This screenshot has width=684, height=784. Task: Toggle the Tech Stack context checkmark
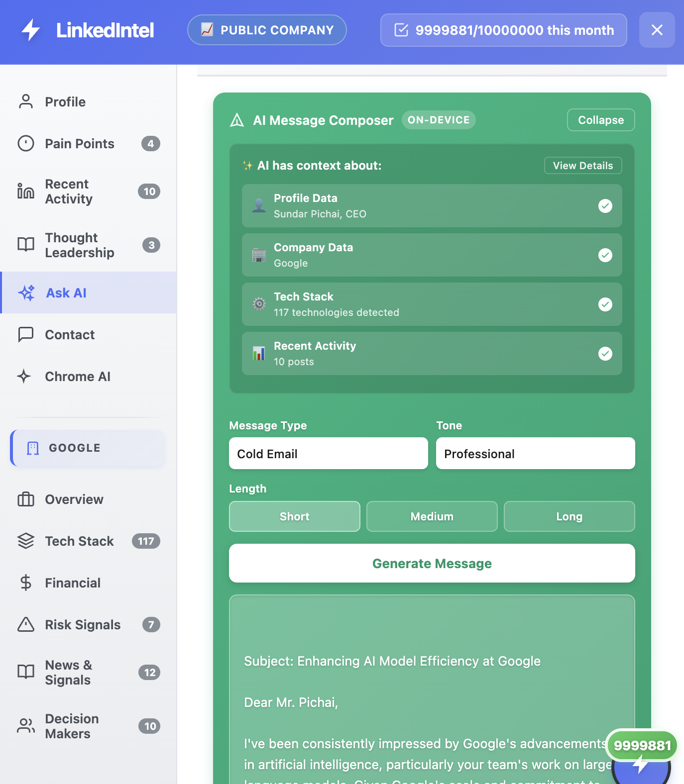click(x=605, y=304)
